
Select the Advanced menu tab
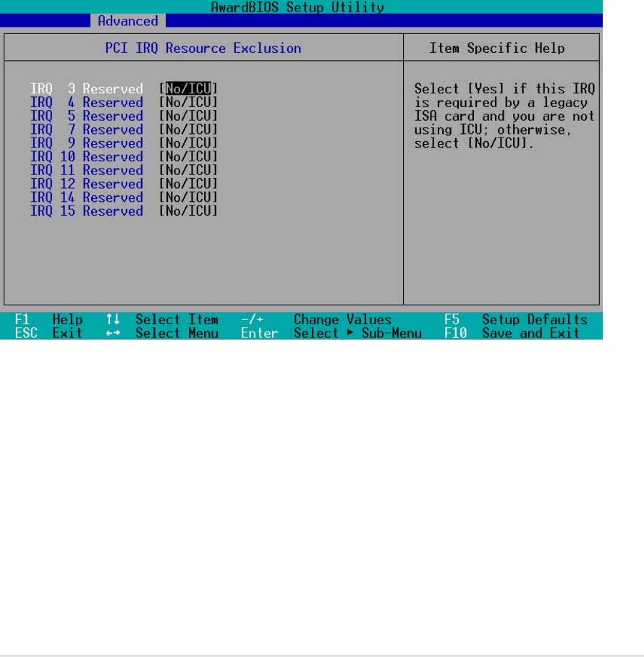click(128, 20)
